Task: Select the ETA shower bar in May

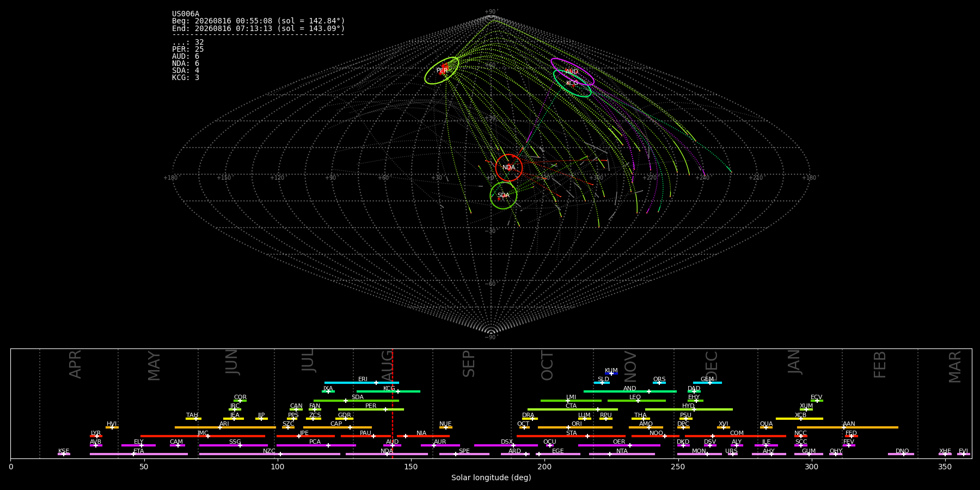Action: (x=139, y=454)
